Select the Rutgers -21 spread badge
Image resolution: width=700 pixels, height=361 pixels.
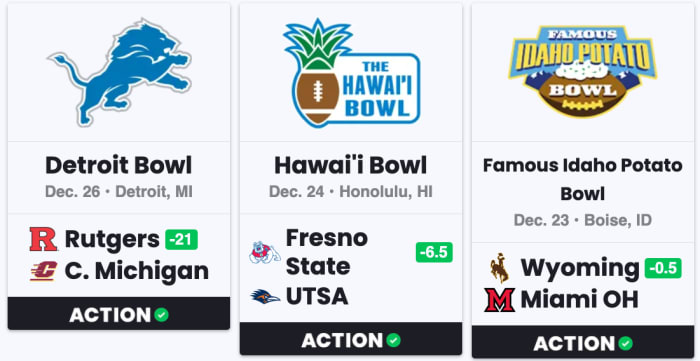point(181,240)
